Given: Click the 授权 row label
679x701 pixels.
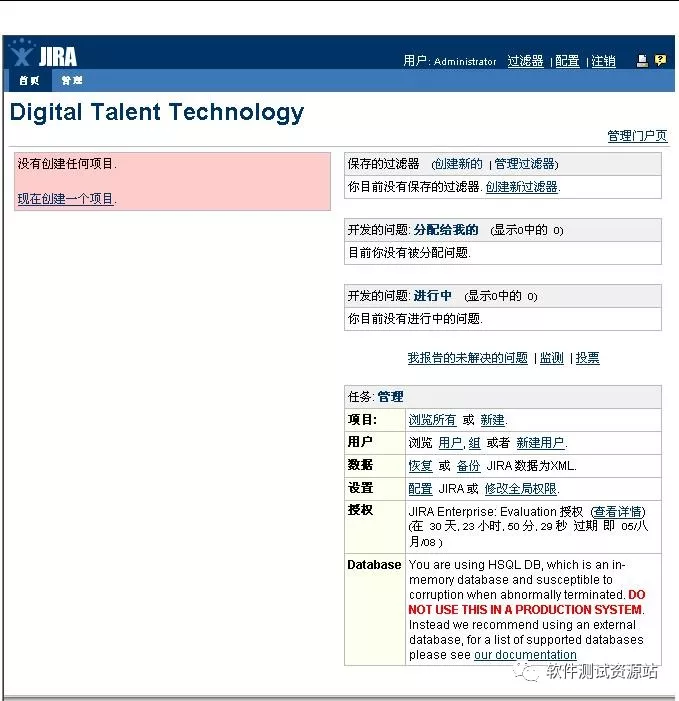Looking at the screenshot, I should click(360, 510).
